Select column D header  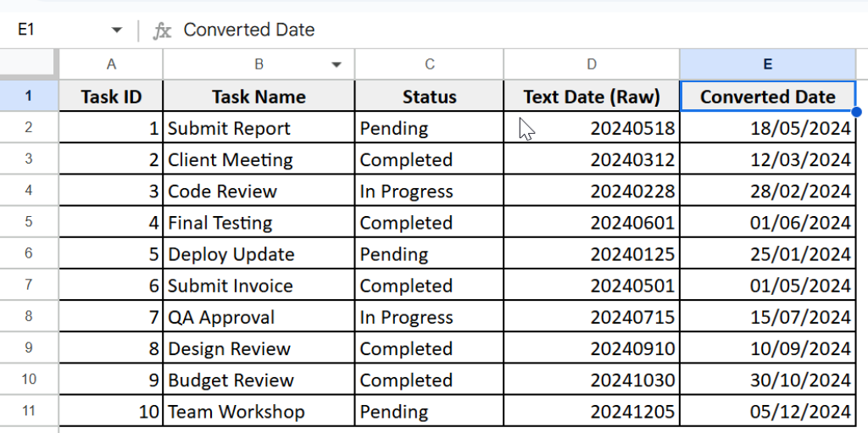click(x=591, y=64)
